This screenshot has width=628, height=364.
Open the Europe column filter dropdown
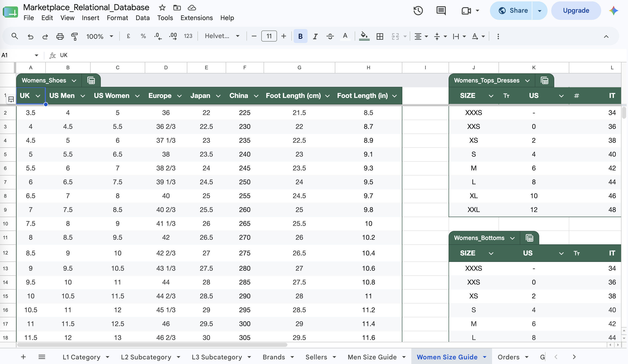click(179, 96)
